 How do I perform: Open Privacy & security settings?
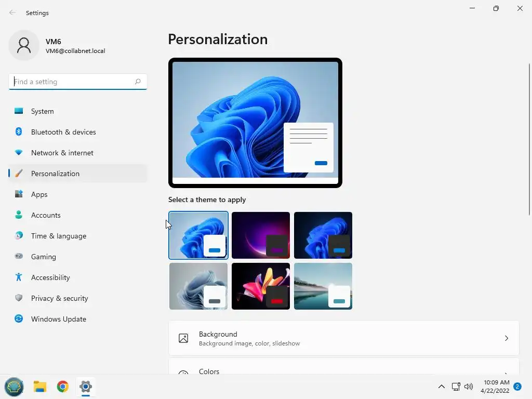(x=78, y=298)
